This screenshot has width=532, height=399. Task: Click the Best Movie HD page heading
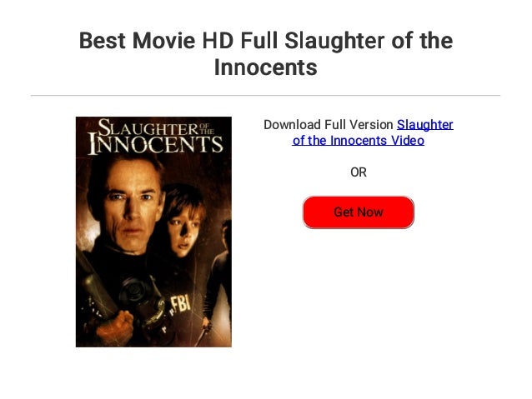pyautogui.click(x=266, y=53)
